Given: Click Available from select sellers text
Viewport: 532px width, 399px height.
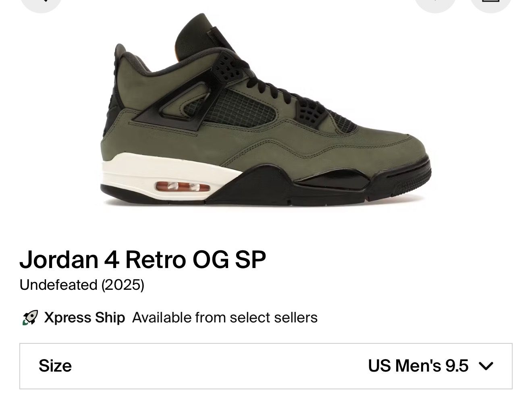Looking at the screenshot, I should pos(225,318).
